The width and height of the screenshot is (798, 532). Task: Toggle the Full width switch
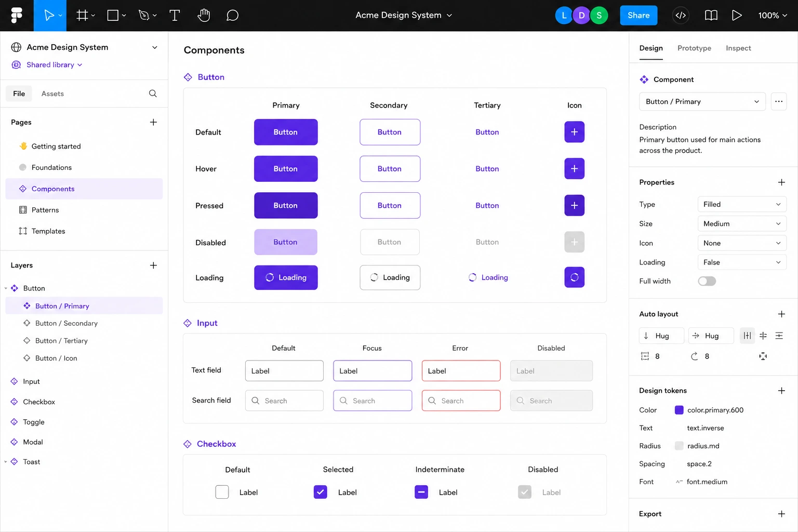pyautogui.click(x=707, y=281)
